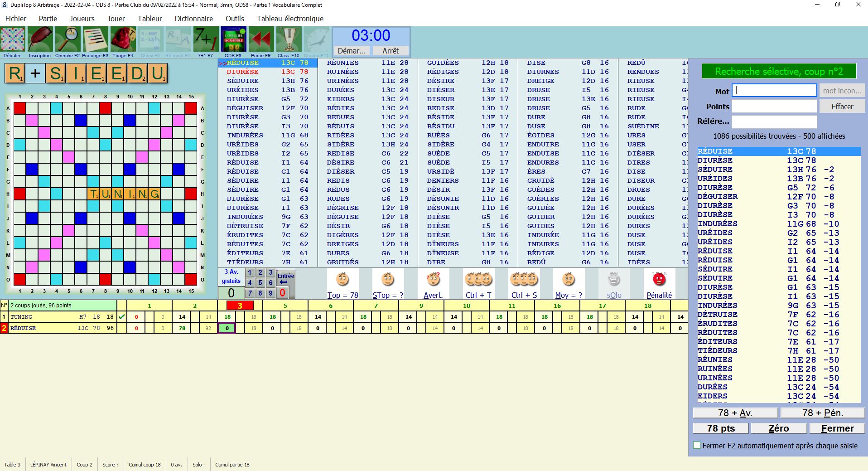Click the Cherche F2 magnifier icon
The image size is (868, 471).
click(68, 40)
